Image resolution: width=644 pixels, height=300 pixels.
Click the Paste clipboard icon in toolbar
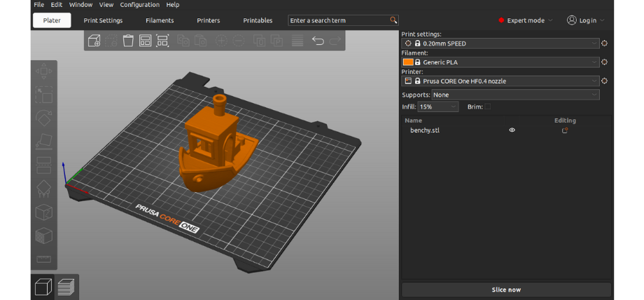[x=200, y=41]
